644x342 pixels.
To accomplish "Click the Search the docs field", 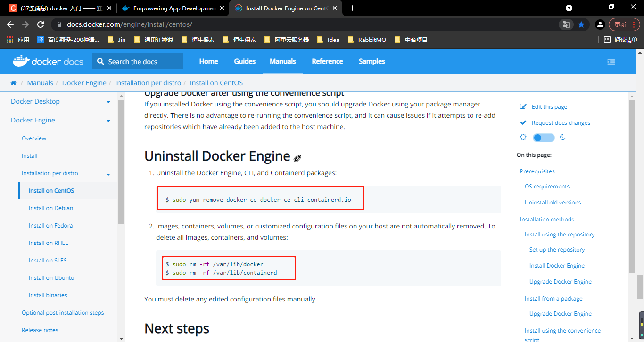I will pos(137,61).
